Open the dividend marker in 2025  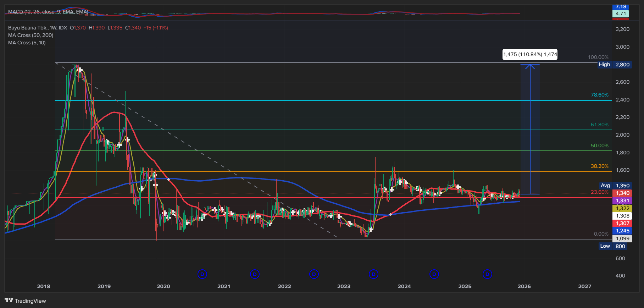tap(487, 274)
